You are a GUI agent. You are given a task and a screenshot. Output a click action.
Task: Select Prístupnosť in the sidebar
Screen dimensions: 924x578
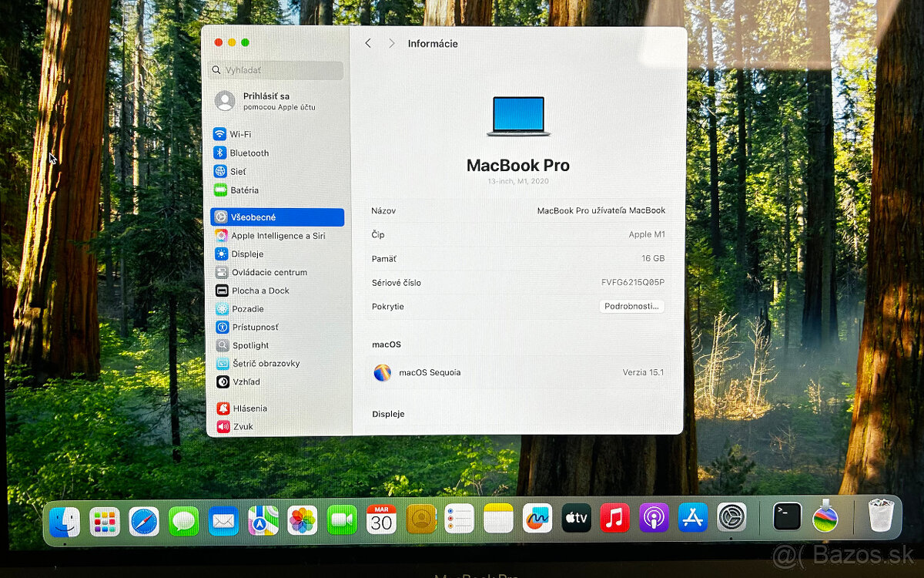tap(255, 327)
